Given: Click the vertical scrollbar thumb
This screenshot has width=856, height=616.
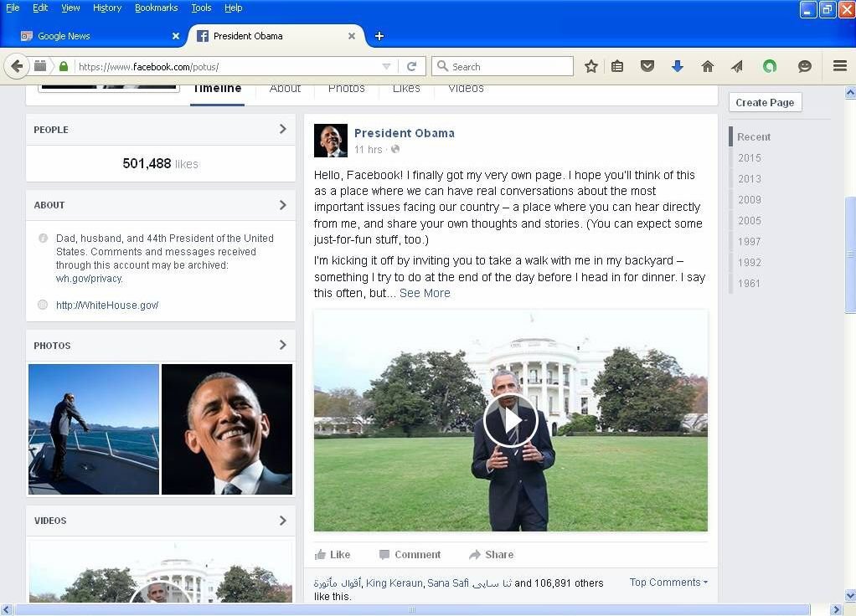Looking at the screenshot, I should (850, 254).
